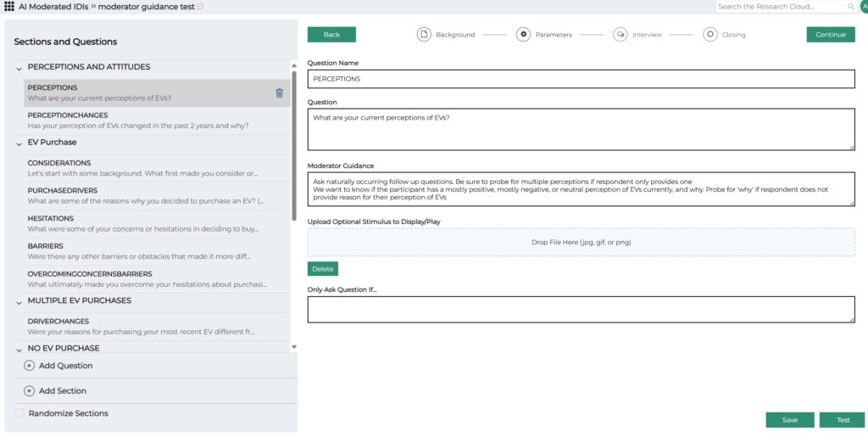
Task: Open the project name dropdown icon
Action: pos(200,7)
